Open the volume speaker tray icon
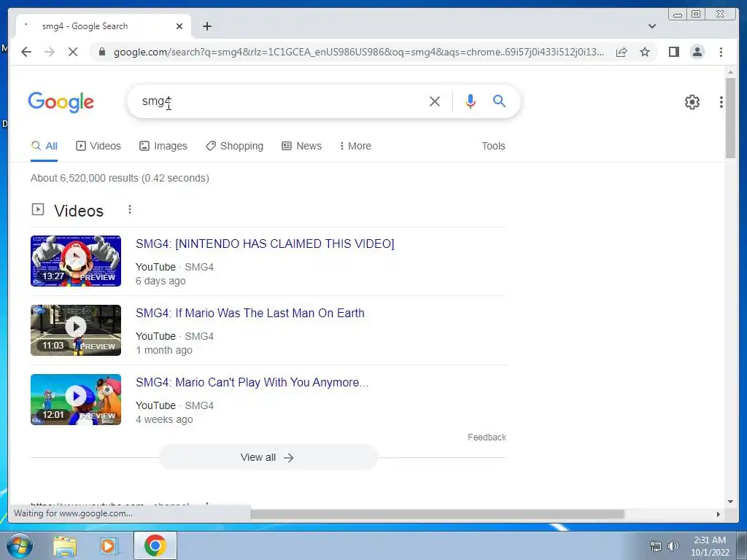 [673, 546]
